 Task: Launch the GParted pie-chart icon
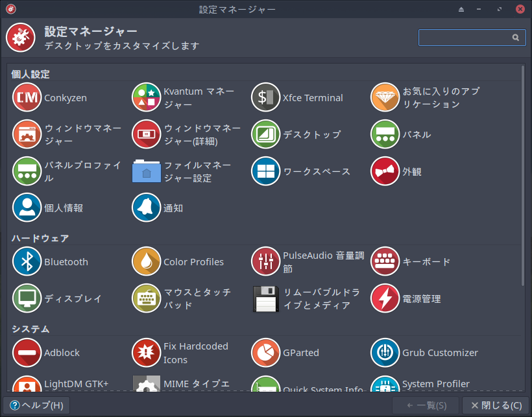[x=265, y=353]
